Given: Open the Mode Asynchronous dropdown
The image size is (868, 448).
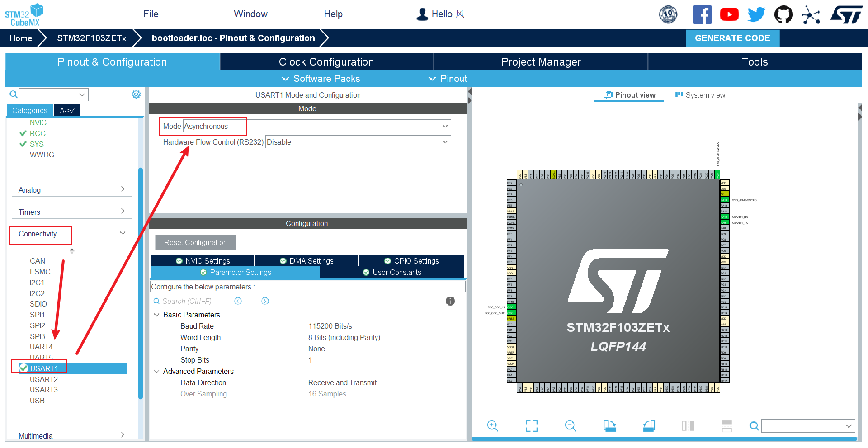Looking at the screenshot, I should (317, 126).
